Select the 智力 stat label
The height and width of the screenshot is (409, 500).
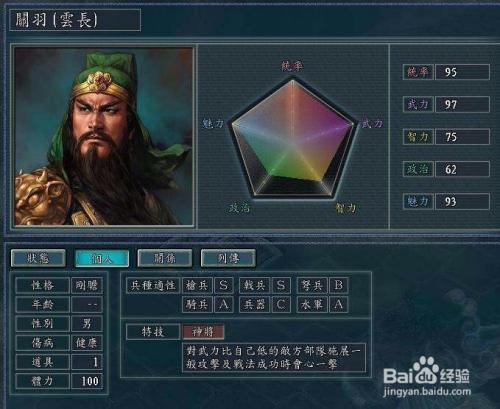[x=418, y=137]
